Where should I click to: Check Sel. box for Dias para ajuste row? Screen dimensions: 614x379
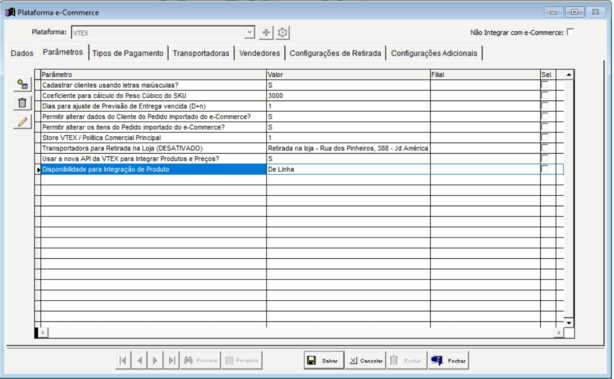[x=545, y=106]
